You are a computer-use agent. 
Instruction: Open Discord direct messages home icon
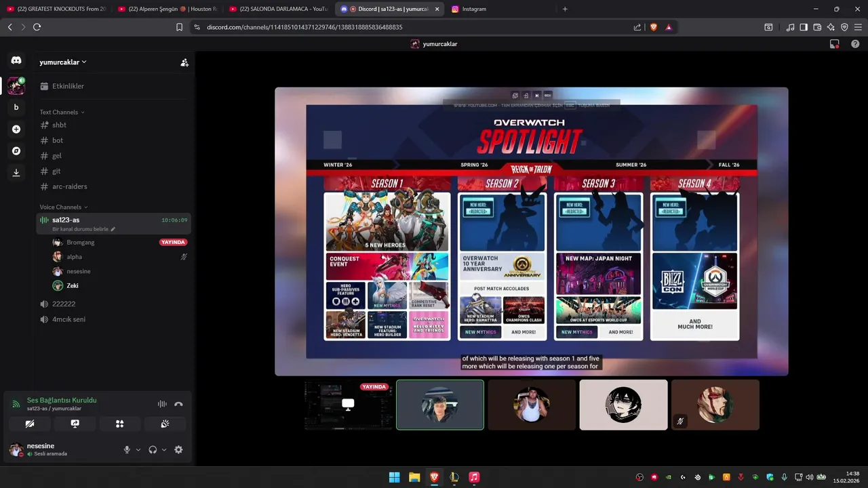16,60
